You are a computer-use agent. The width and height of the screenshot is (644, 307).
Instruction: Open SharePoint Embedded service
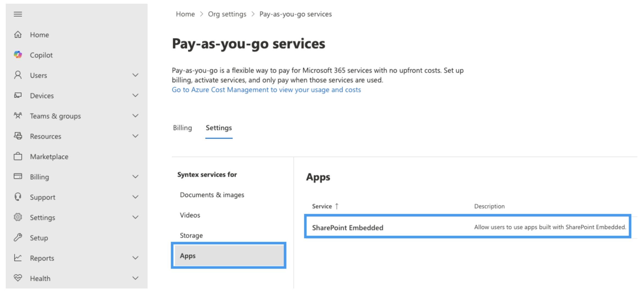pos(348,227)
